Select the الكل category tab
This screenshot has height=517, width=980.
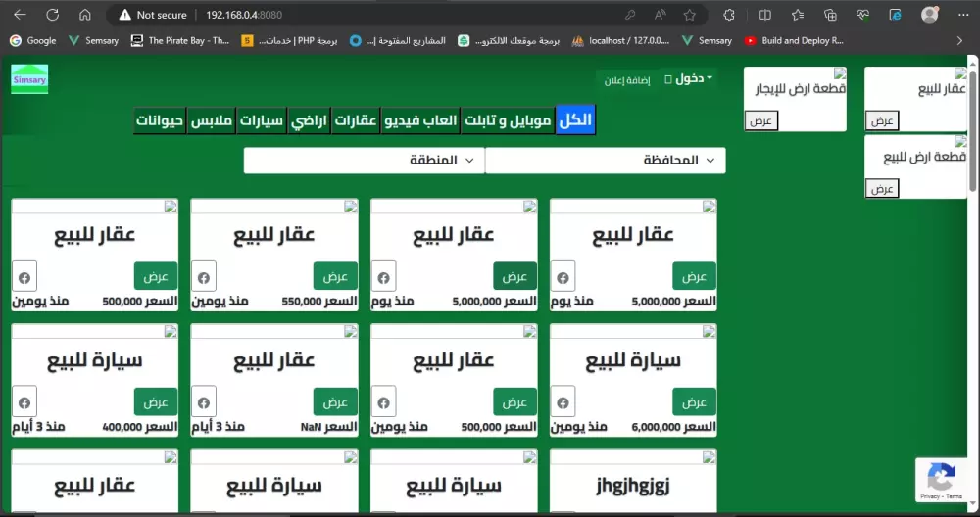pyautogui.click(x=575, y=119)
